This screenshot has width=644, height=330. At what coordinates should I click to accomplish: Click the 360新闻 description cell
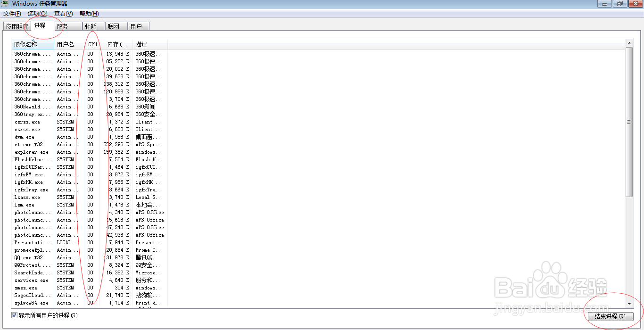146,107
